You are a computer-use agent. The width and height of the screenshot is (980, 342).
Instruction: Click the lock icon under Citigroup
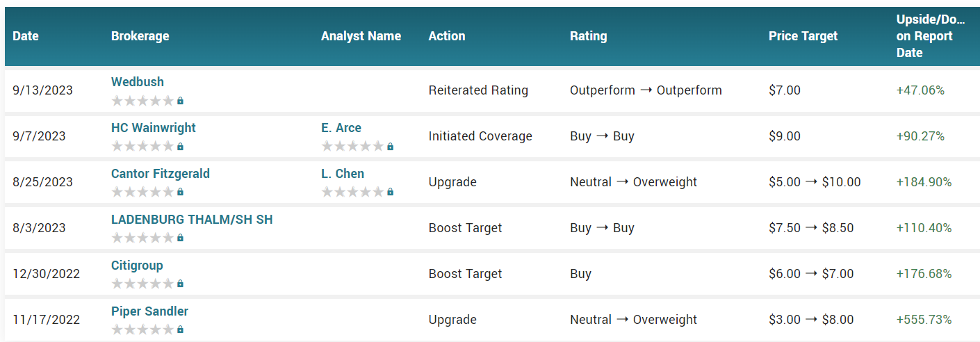point(180,284)
